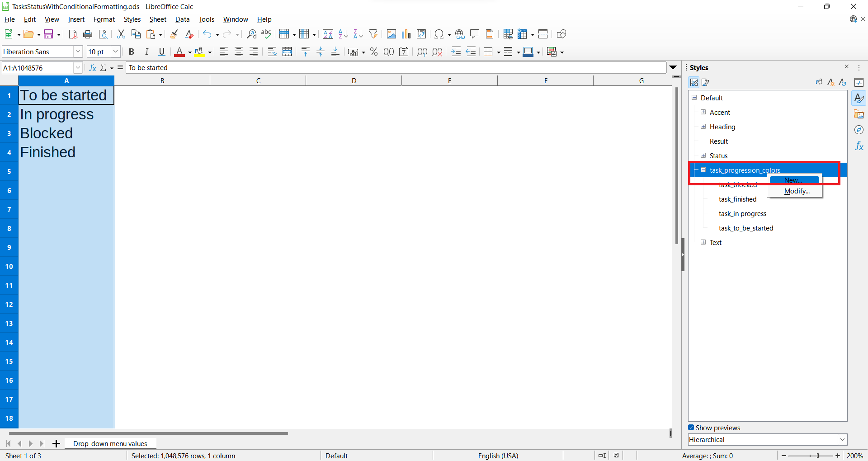The width and height of the screenshot is (868, 461).
Task: Click the Insert Comment icon
Action: pos(475,34)
